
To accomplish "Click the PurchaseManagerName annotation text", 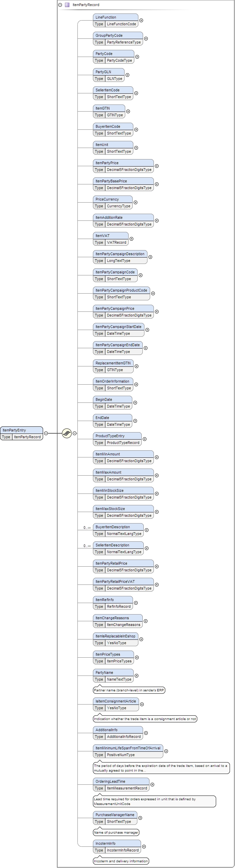I will tap(116, 832).
